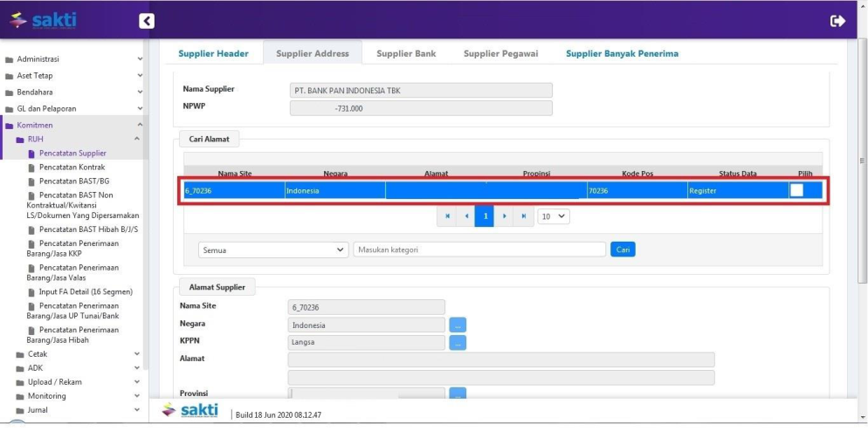Expand the Aset Tetap sidebar section
The image size is (868, 431).
pos(74,76)
